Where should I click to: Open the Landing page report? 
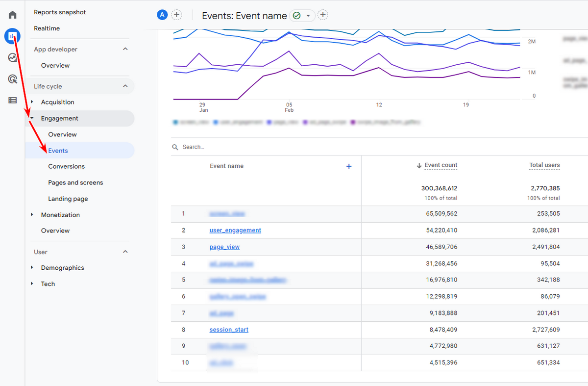(68, 199)
